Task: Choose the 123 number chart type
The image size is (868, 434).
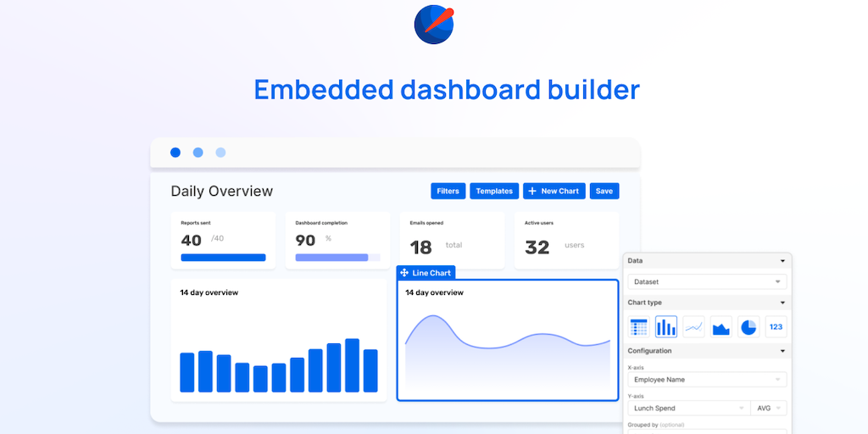Action: (x=776, y=326)
